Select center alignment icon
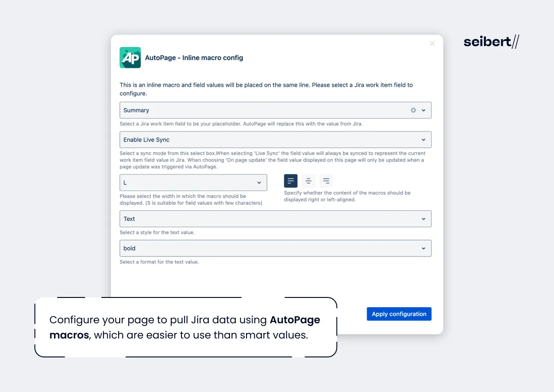The width and height of the screenshot is (554, 392). click(x=308, y=181)
